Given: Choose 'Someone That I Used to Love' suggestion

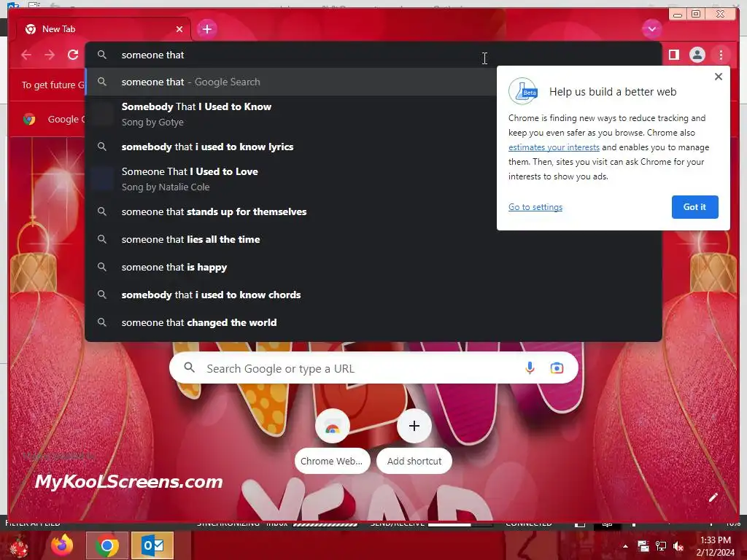Looking at the screenshot, I should 290,179.
